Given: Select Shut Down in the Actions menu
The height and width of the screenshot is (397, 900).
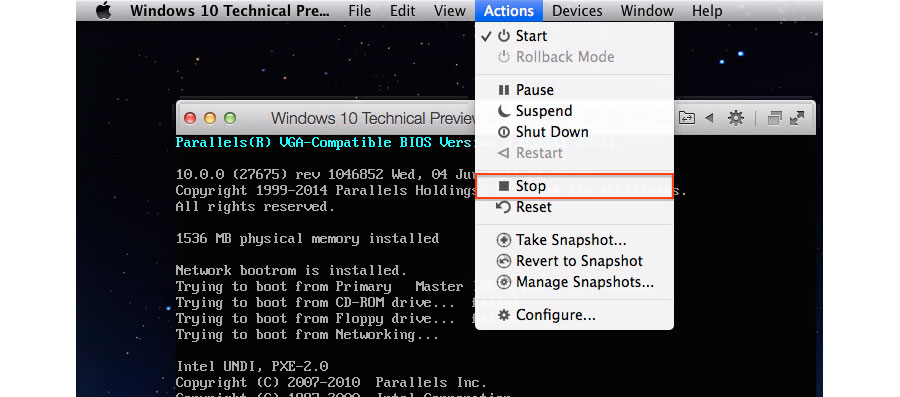Looking at the screenshot, I should pos(574,132).
